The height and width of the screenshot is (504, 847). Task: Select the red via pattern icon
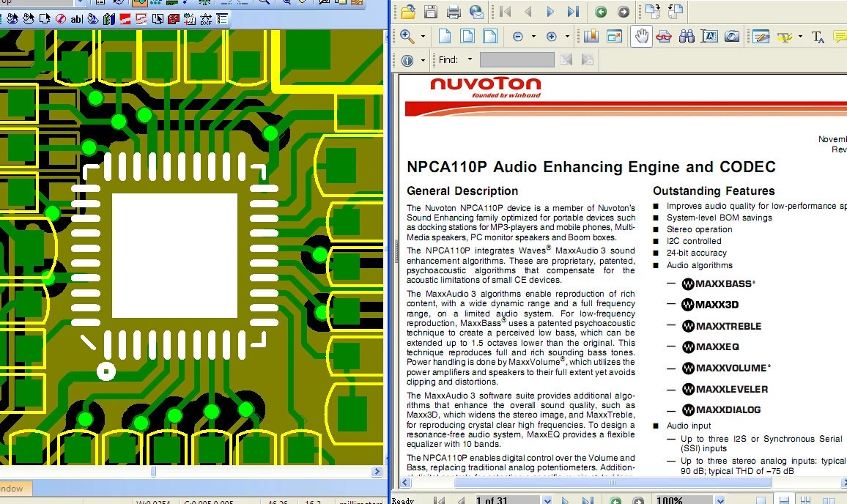point(174,20)
